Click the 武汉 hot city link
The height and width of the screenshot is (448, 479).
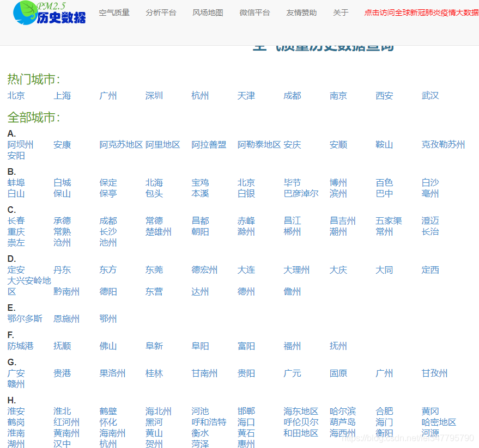click(x=430, y=96)
